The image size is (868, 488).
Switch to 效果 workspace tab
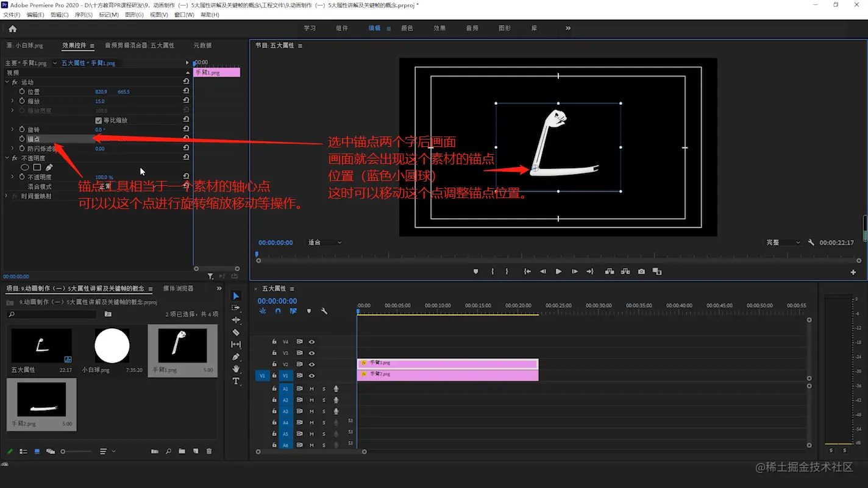click(x=439, y=28)
